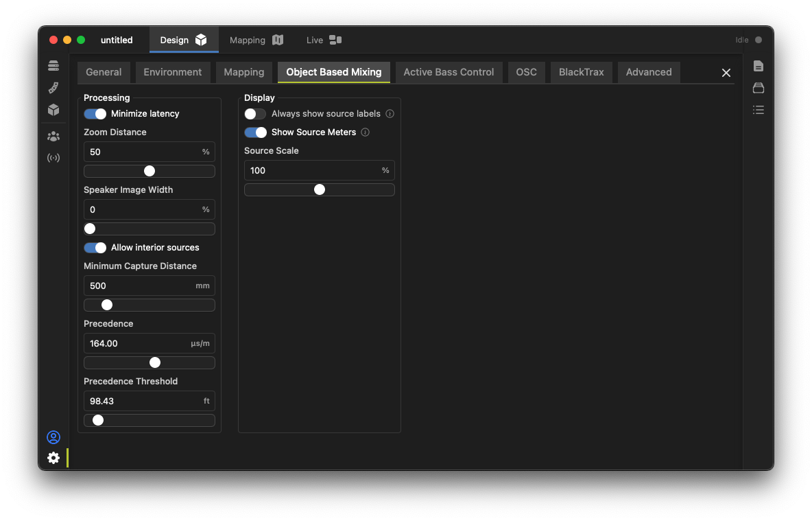Click the info icon beside Show Source Meters
Screen dimensions: 812x521
tap(365, 132)
